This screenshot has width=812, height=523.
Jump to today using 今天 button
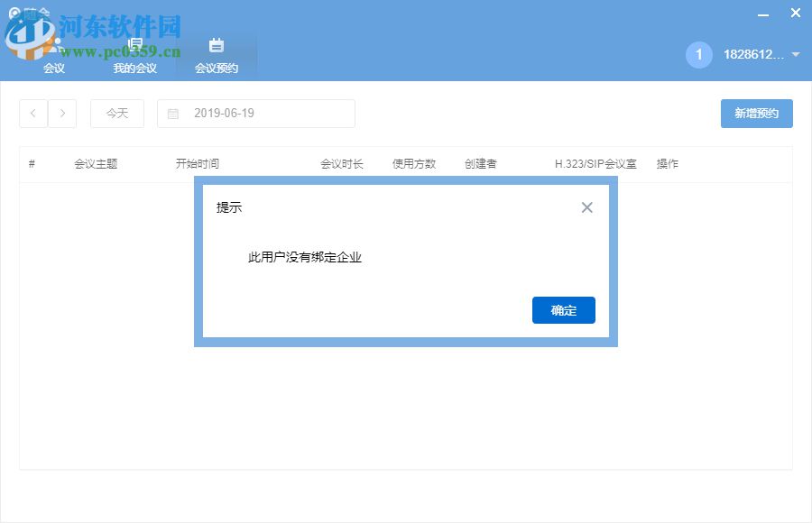click(x=116, y=113)
